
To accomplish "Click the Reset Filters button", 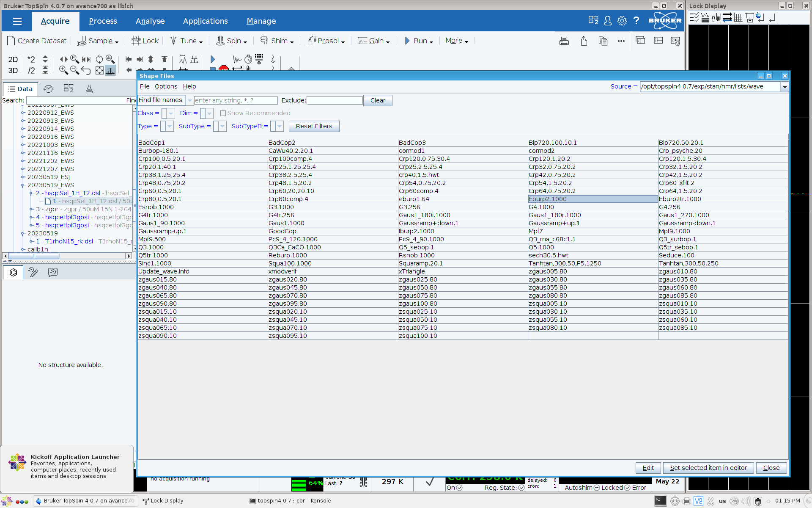I will (314, 127).
